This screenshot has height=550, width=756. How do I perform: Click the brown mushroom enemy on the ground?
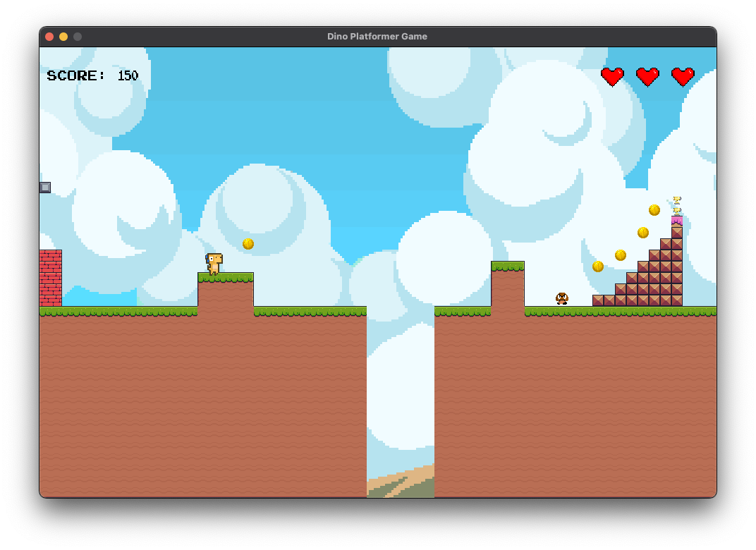561,299
